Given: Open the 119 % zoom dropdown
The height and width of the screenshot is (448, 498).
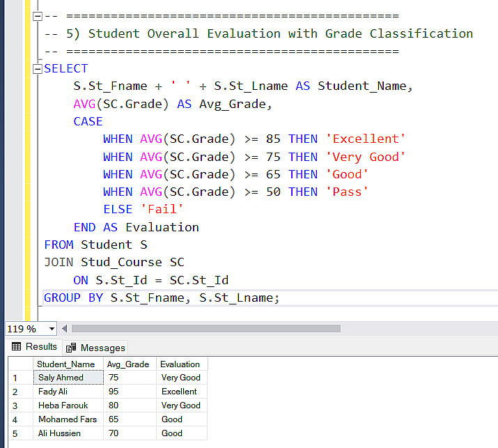Looking at the screenshot, I should [x=52, y=329].
